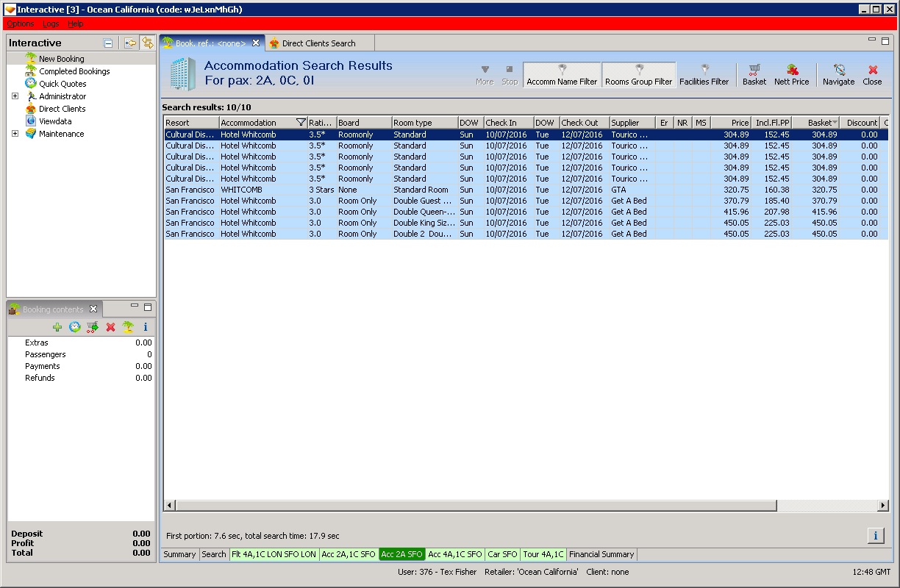Click the green plus icon in Booking contents
900x588 pixels.
point(57,327)
